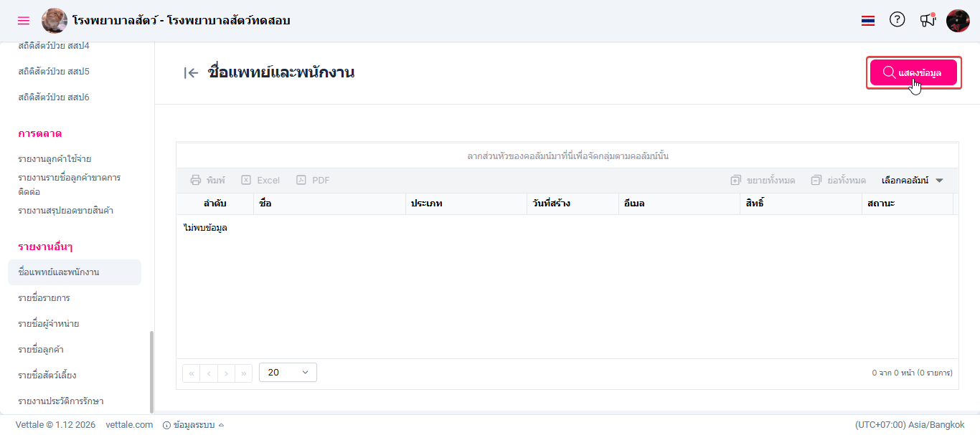This screenshot has width=980, height=435.
Task: Click the พิมพ์ print button
Action: pyautogui.click(x=207, y=181)
